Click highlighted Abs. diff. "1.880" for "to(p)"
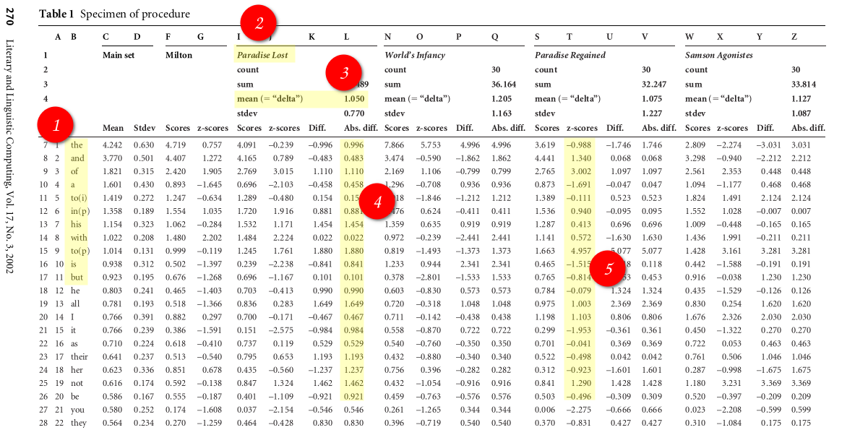 [x=353, y=251]
